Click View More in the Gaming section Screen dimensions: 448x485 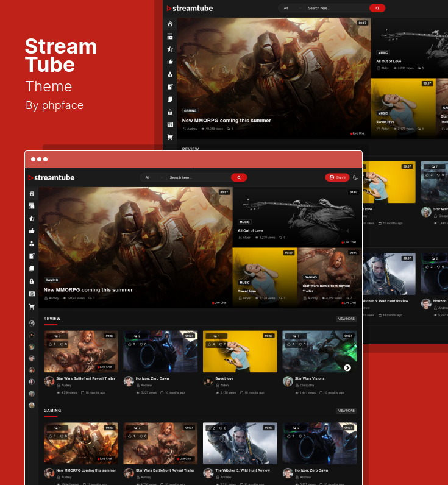(x=346, y=411)
